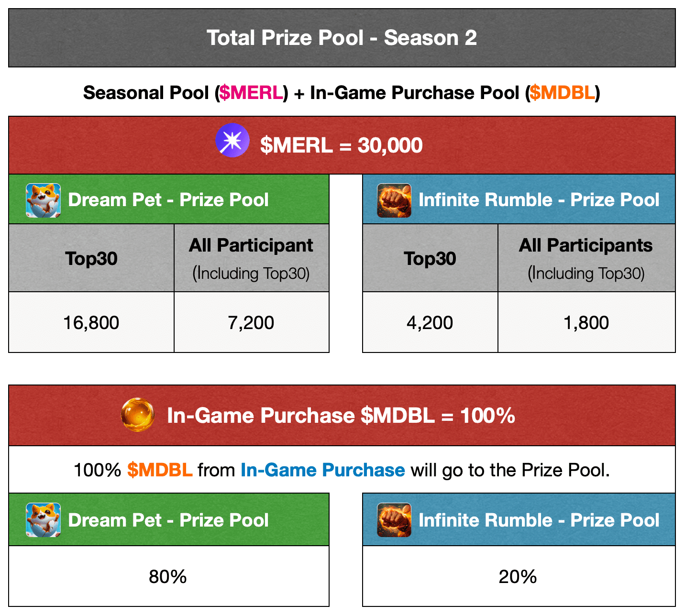This screenshot has width=685, height=616.
Task: Select the 80% Dream Pet cell
Action: [x=169, y=576]
